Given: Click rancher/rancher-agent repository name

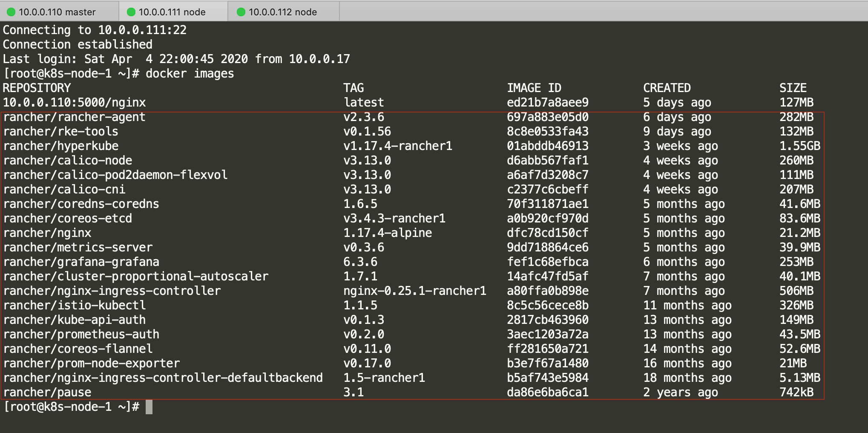Looking at the screenshot, I should [x=75, y=117].
